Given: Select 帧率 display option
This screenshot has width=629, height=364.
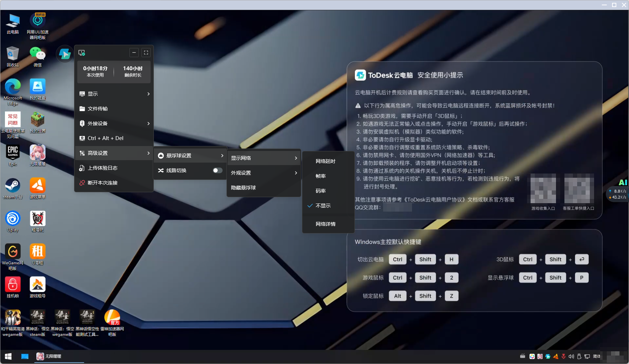Looking at the screenshot, I should pos(328,176).
